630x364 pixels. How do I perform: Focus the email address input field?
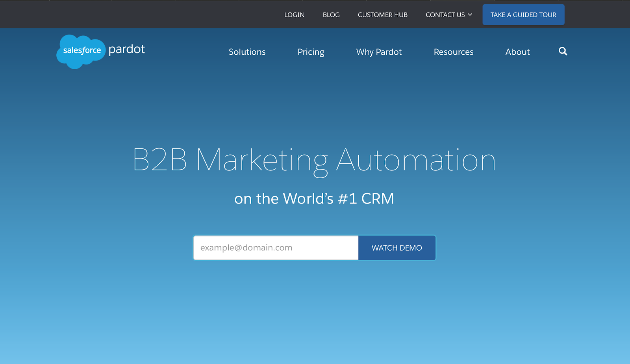276,248
